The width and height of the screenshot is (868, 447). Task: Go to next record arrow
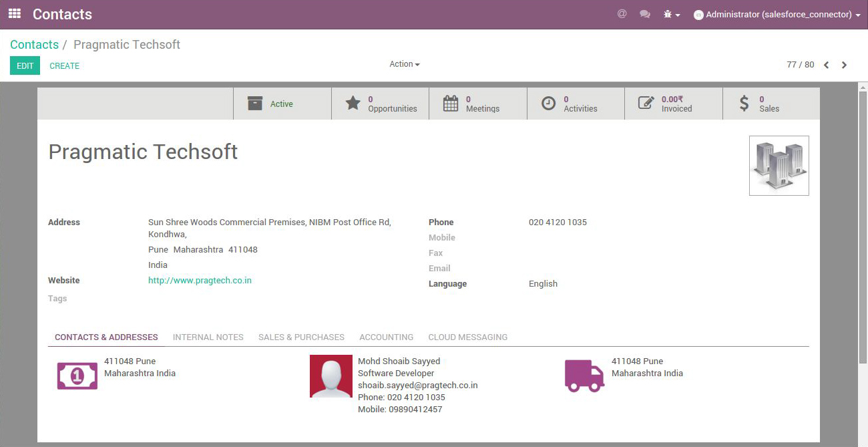coord(844,65)
